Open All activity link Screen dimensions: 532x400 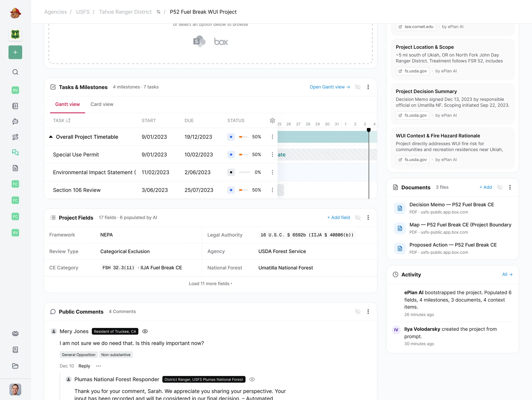(x=507, y=274)
